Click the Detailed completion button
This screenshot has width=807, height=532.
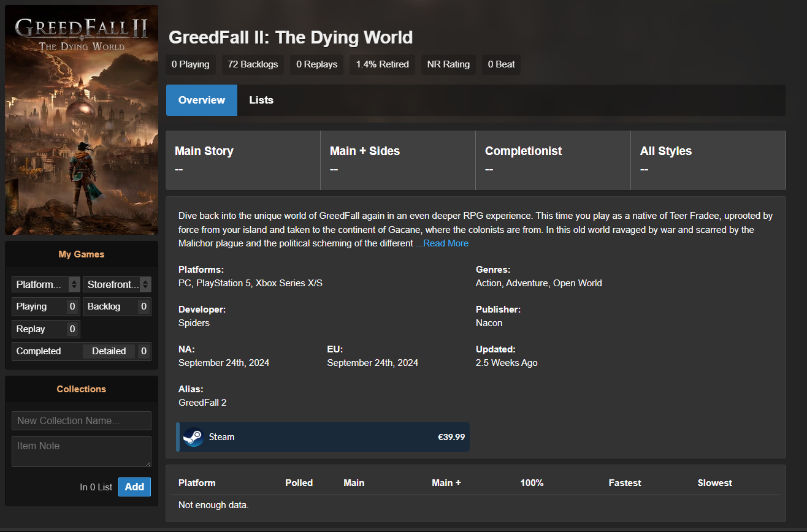coord(109,351)
